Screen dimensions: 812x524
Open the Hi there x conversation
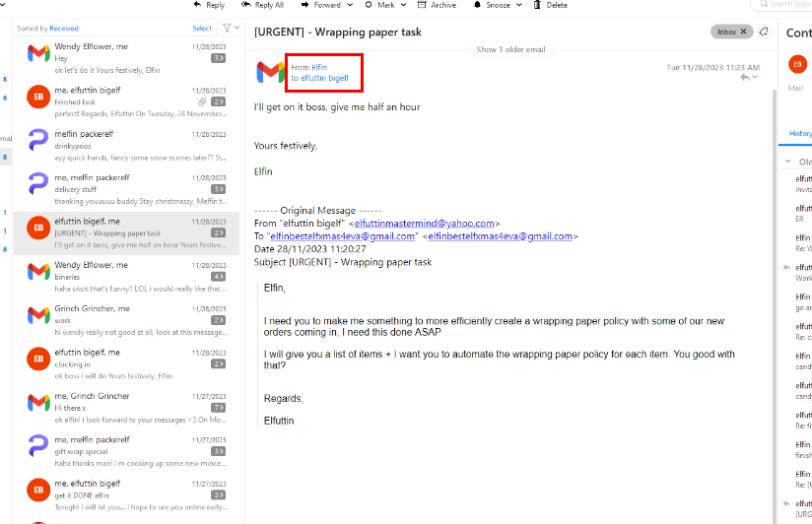(x=126, y=408)
